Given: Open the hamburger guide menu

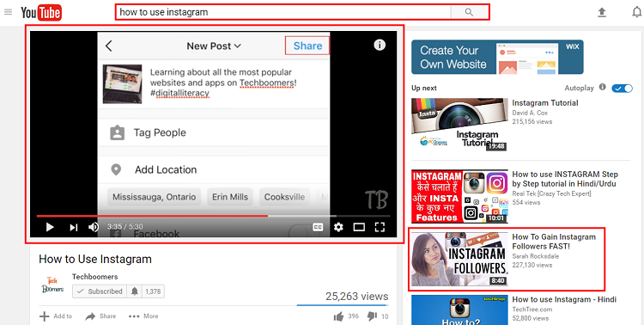Looking at the screenshot, I should tap(8, 12).
